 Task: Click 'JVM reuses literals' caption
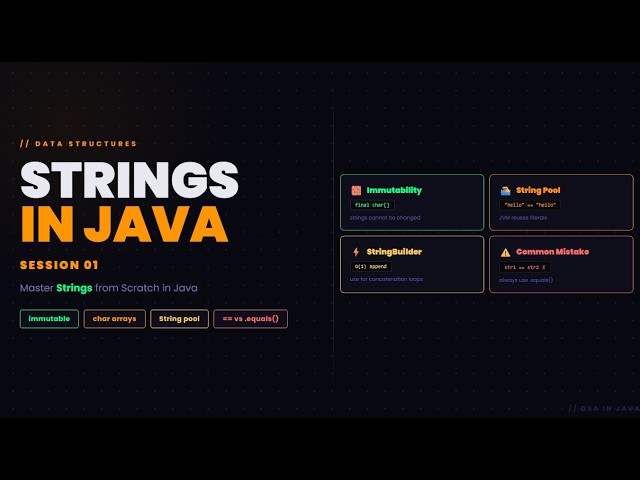pyautogui.click(x=523, y=218)
